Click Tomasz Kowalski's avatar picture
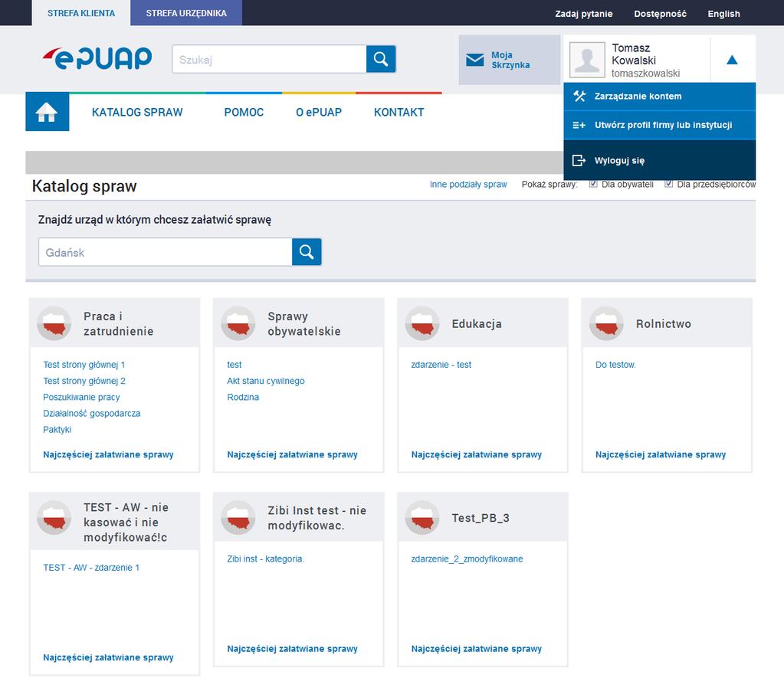This screenshot has height=688, width=784. [x=587, y=60]
